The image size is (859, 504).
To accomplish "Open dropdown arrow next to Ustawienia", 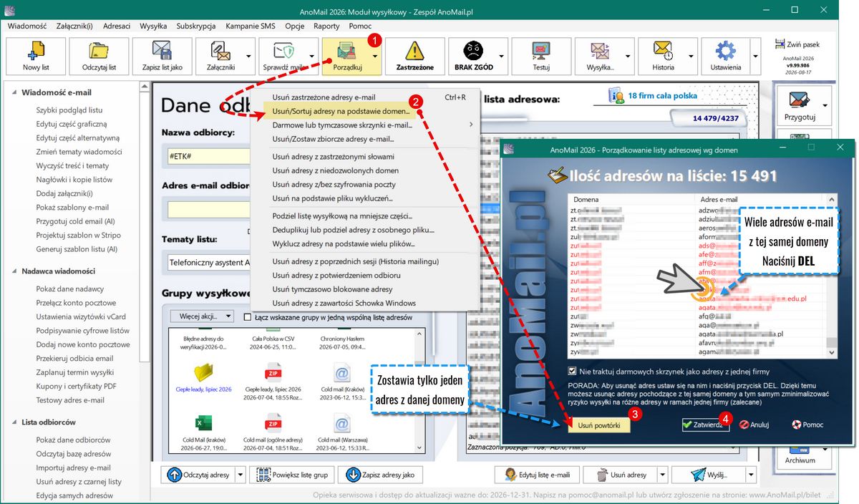I will (755, 56).
